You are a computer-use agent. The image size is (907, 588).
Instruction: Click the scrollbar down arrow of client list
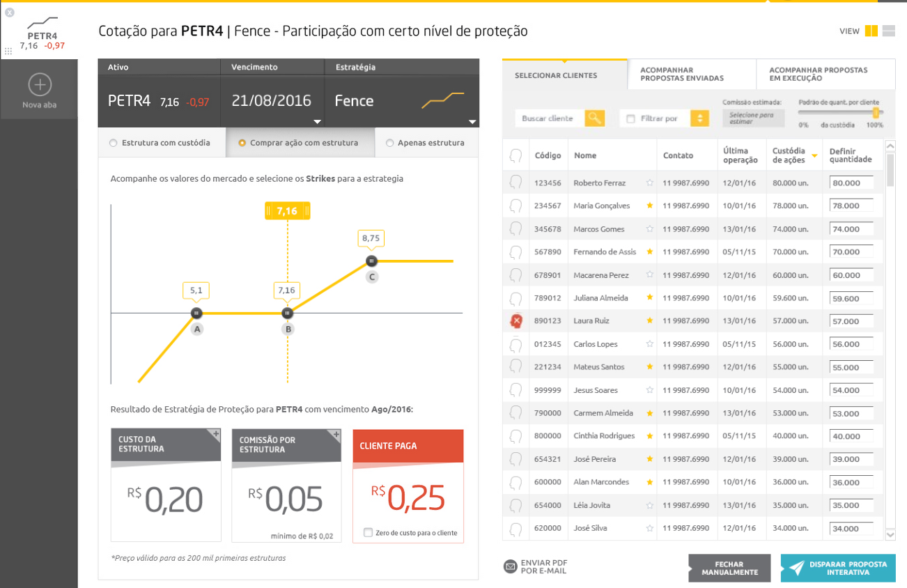pyautogui.click(x=890, y=534)
